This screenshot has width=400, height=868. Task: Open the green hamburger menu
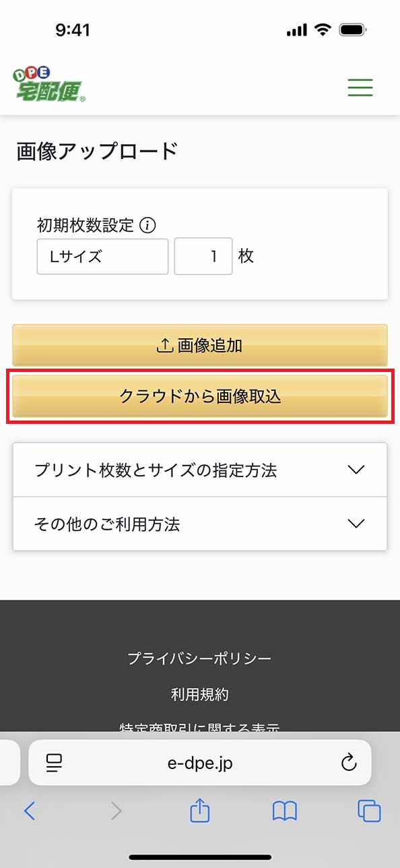coord(360,88)
